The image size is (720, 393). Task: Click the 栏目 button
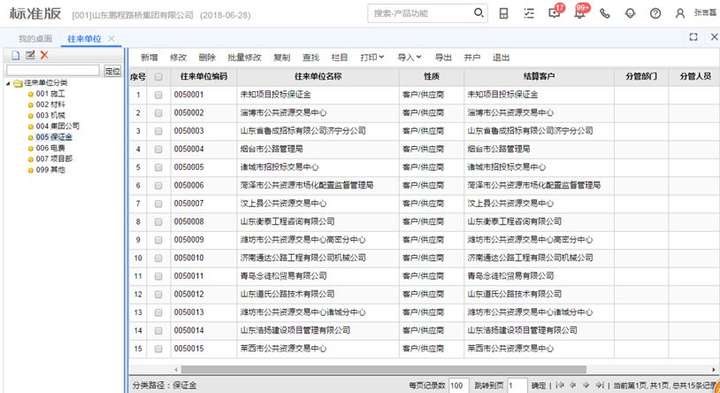[339, 57]
